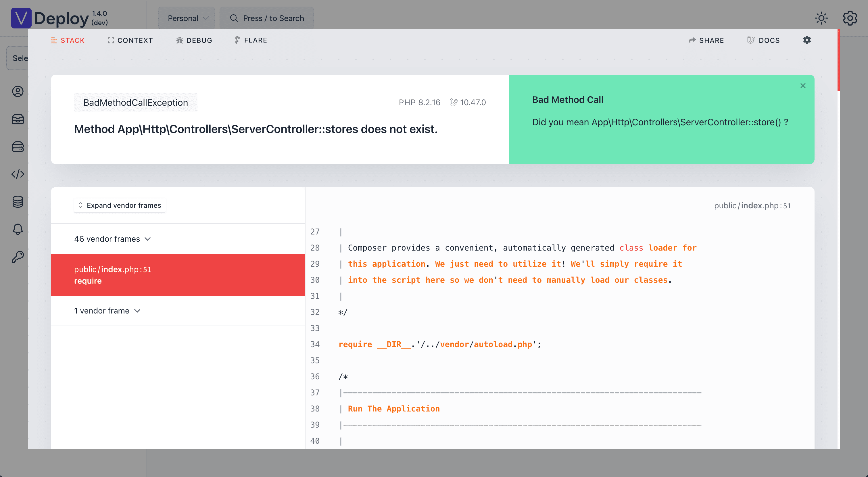Toggle Expand vendor frames button
This screenshot has width=868, height=477.
(120, 205)
